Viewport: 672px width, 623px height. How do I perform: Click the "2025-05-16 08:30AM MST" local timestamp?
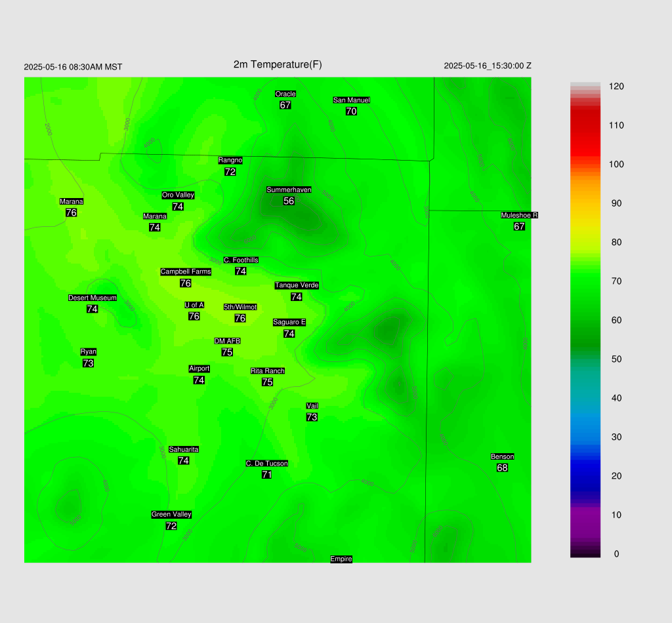pyautogui.click(x=73, y=68)
